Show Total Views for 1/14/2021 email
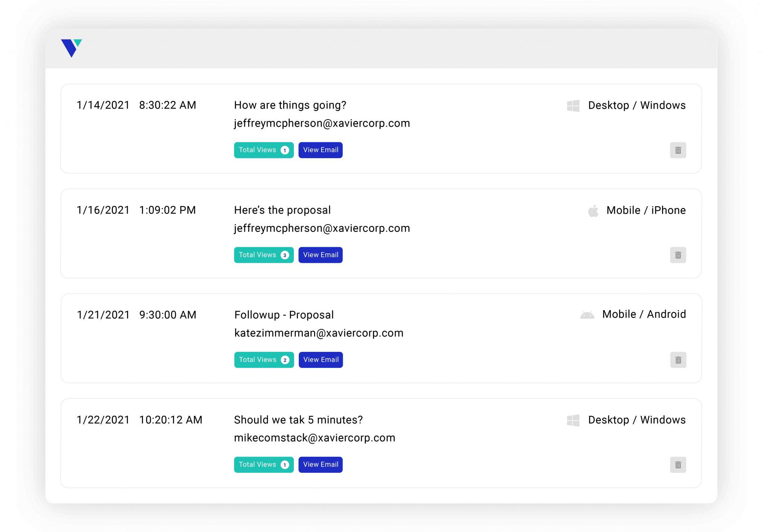 coord(264,150)
